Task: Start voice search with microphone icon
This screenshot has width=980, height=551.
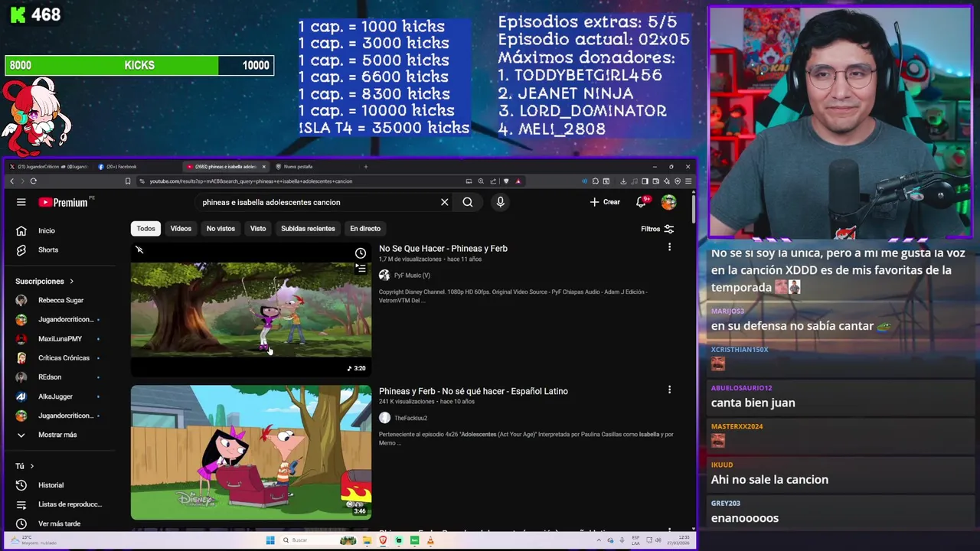Action: [500, 202]
